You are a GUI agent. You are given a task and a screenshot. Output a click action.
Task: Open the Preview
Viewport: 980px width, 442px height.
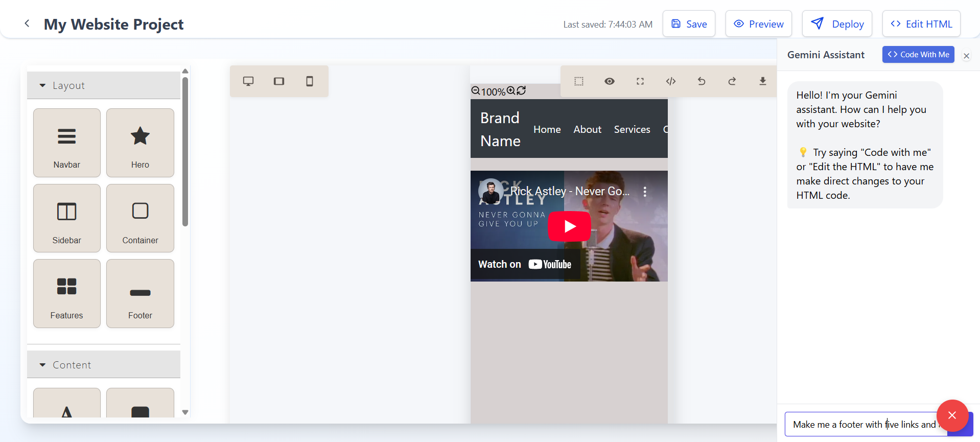(758, 24)
